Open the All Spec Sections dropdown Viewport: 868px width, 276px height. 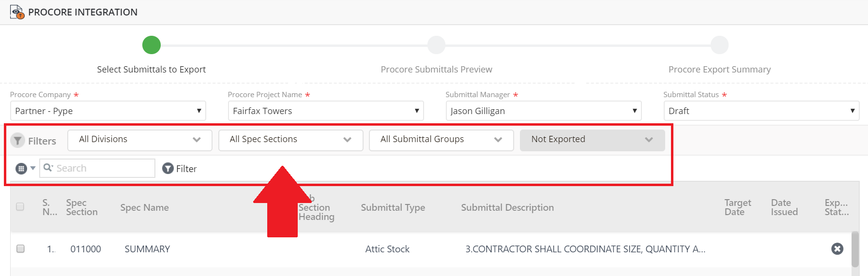290,140
